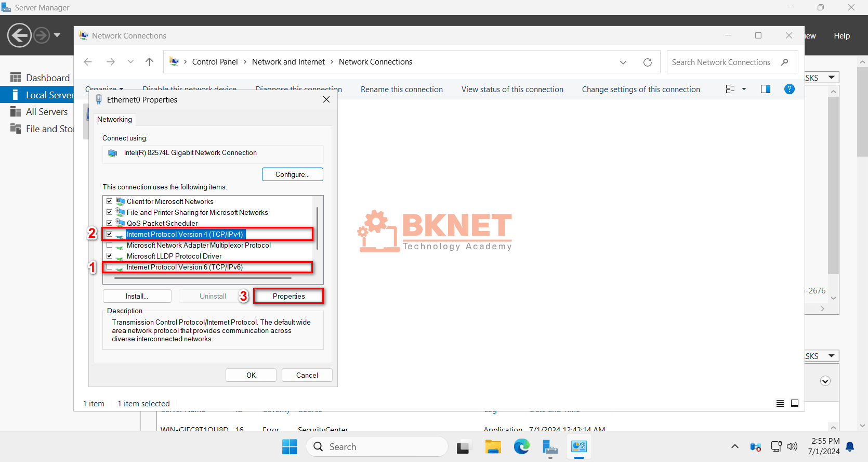Click the Properties button

tap(288, 296)
